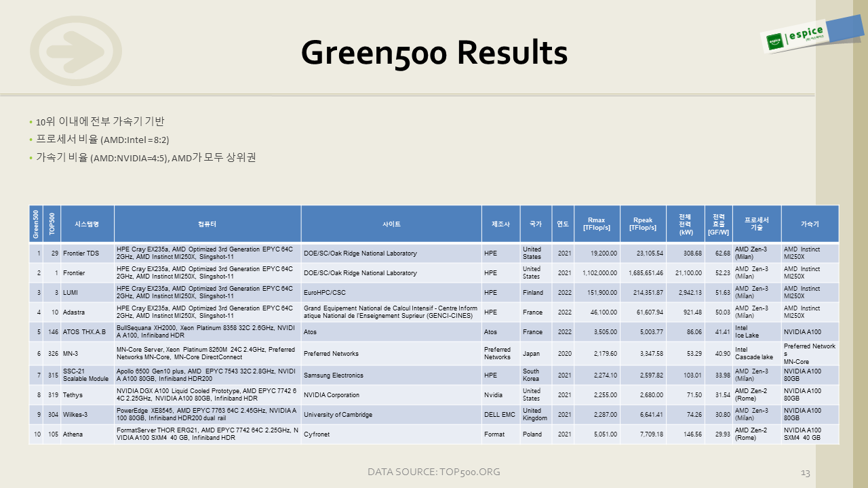Click the "시스템명" column header
The height and width of the screenshot is (488, 868).
(x=87, y=224)
